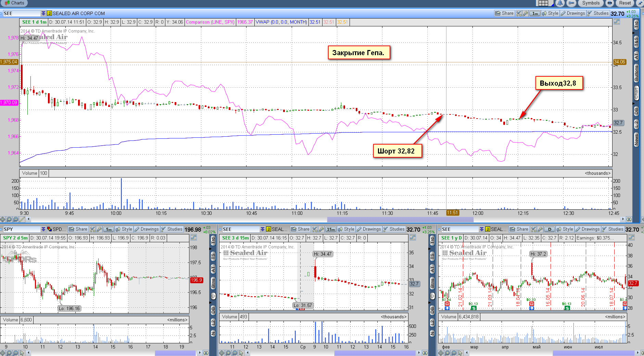This screenshot has width=644, height=356.
Task: Open the News side tab of main chart
Action: pos(636,140)
